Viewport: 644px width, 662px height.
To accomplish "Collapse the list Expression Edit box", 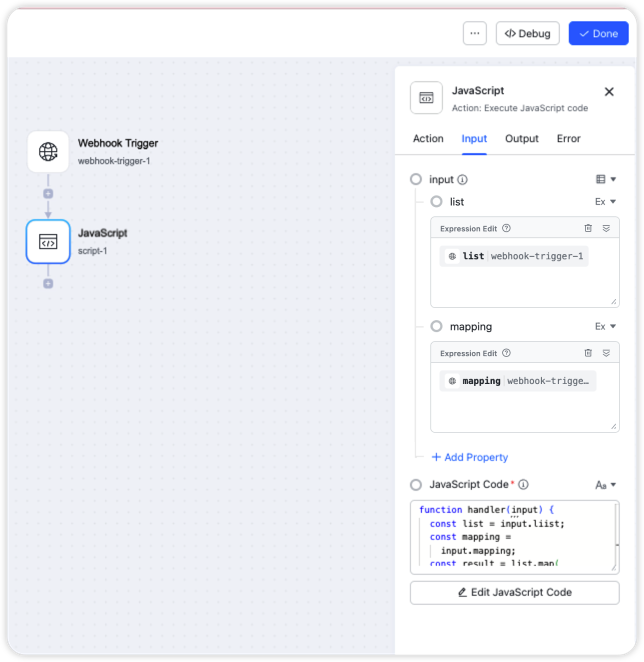I will pos(606,228).
